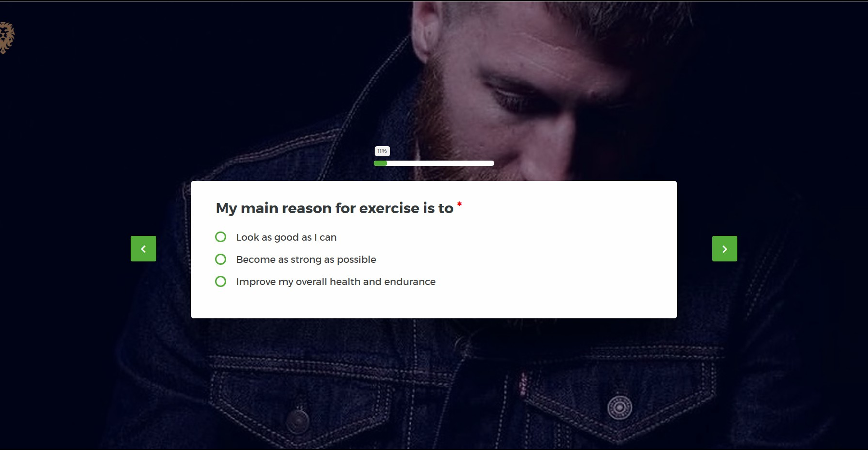Screen dimensions: 868x450
Task: Pick the 'Improve my overall health' radio circle
Action: click(220, 281)
